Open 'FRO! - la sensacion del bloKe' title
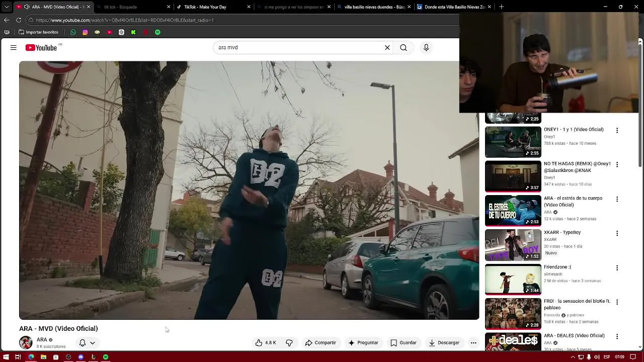 [577, 304]
